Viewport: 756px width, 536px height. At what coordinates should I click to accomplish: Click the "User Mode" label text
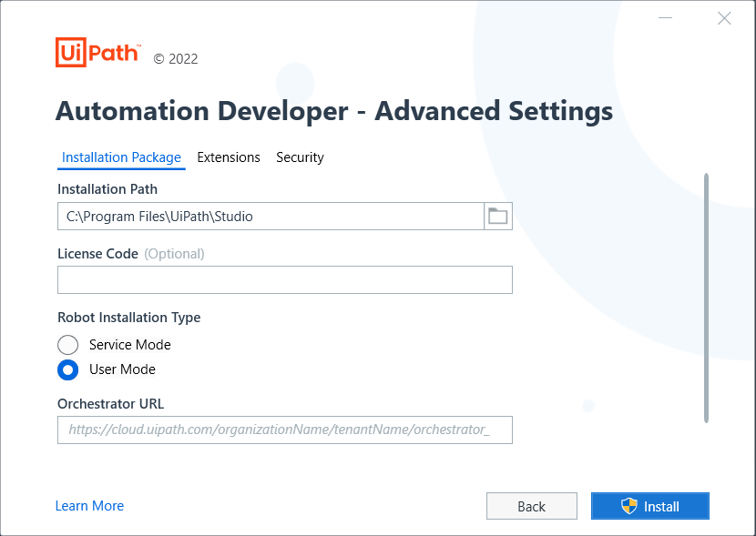pyautogui.click(x=122, y=369)
